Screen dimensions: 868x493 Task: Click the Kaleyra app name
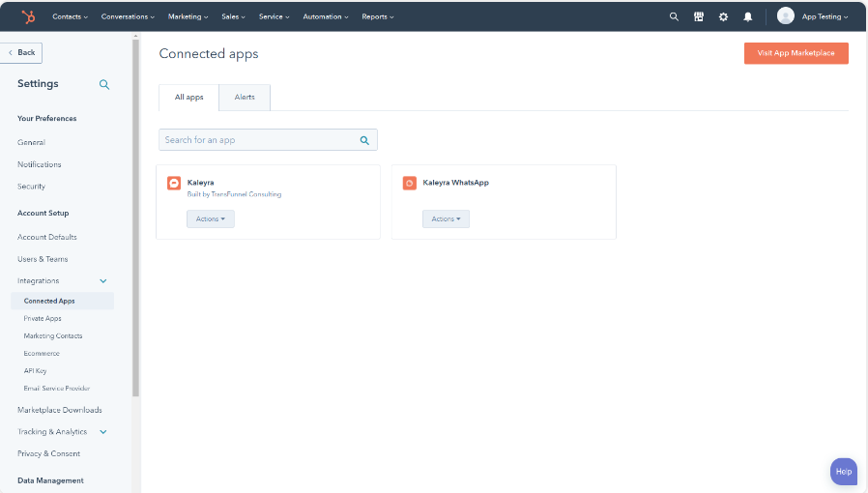[x=200, y=183]
